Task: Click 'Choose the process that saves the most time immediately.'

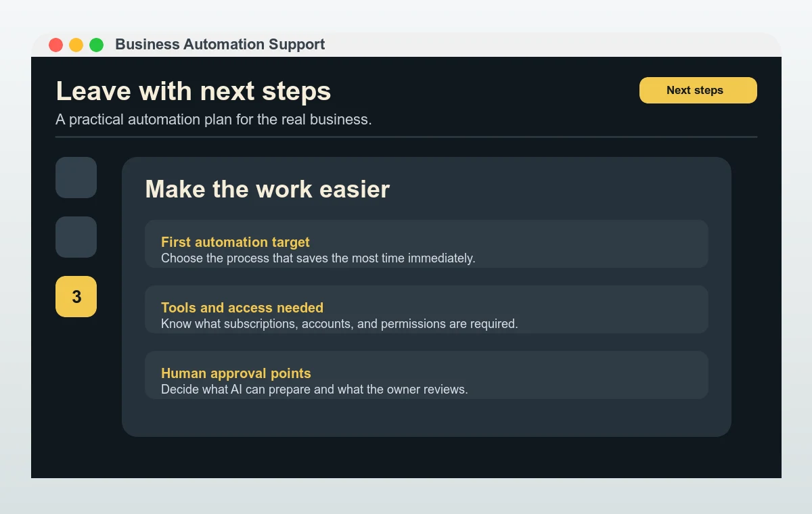Action: (318, 258)
